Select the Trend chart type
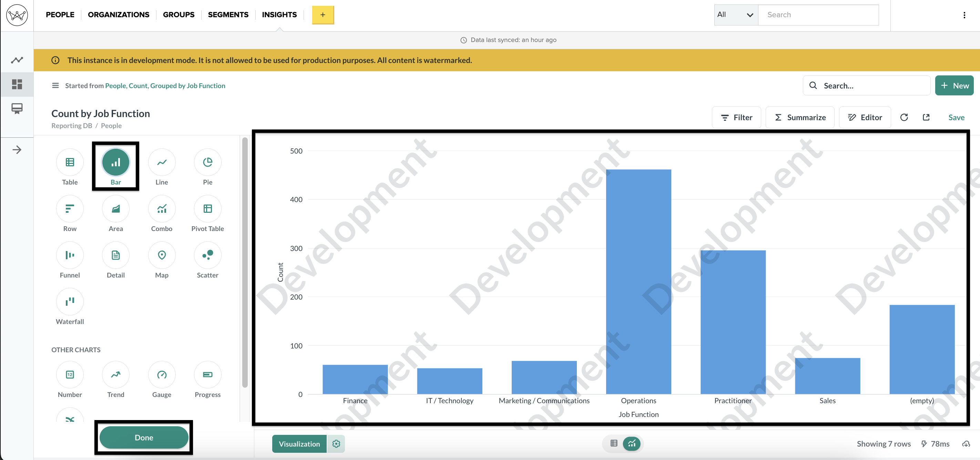Screen dimensions: 980x460 [116, 375]
